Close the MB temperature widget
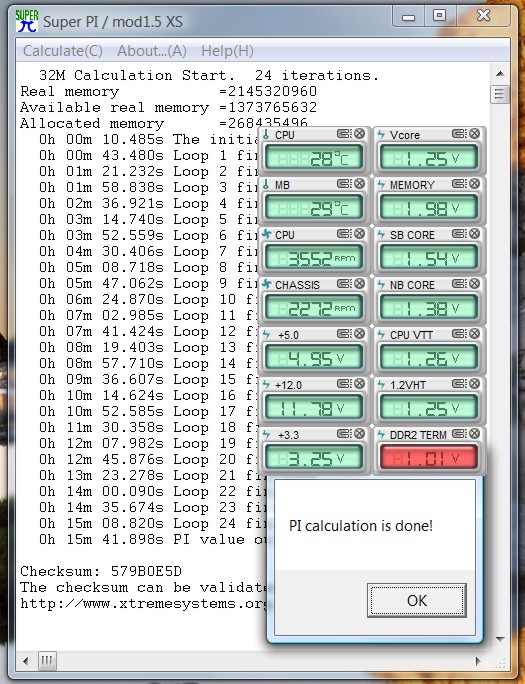The image size is (525, 684). pyautogui.click(x=359, y=184)
